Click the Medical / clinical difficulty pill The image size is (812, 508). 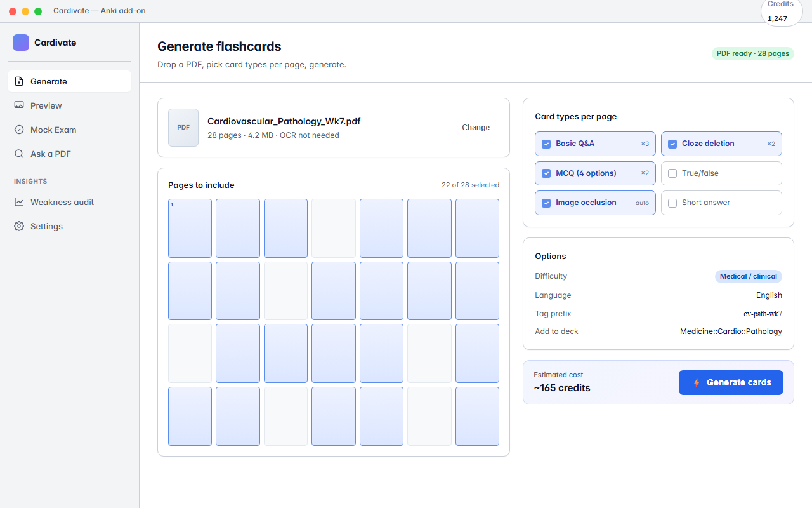coord(749,276)
